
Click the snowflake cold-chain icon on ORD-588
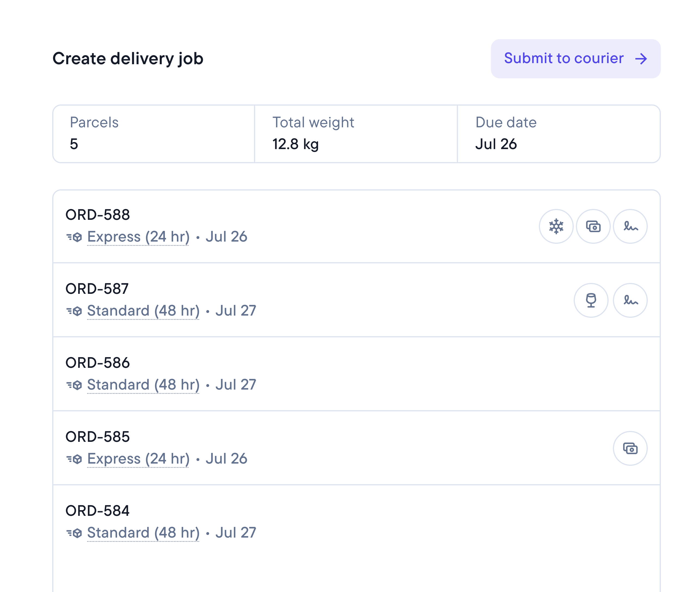pyautogui.click(x=556, y=227)
